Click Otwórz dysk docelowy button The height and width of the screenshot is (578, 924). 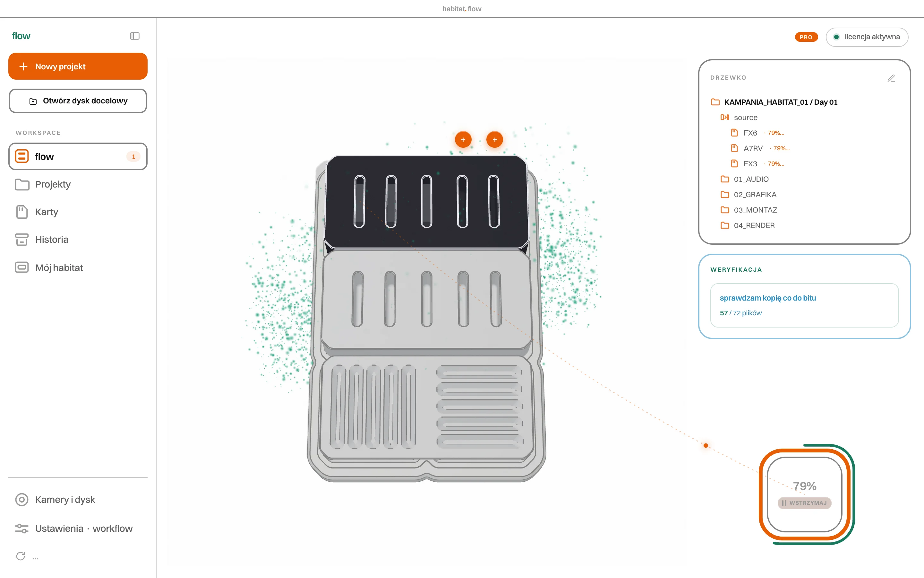point(78,101)
